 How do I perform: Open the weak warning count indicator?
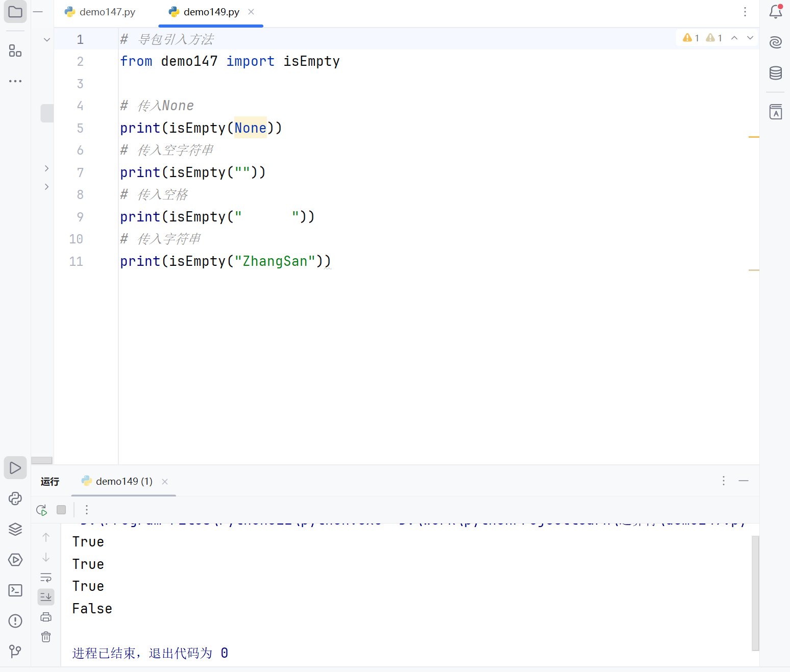tap(714, 38)
